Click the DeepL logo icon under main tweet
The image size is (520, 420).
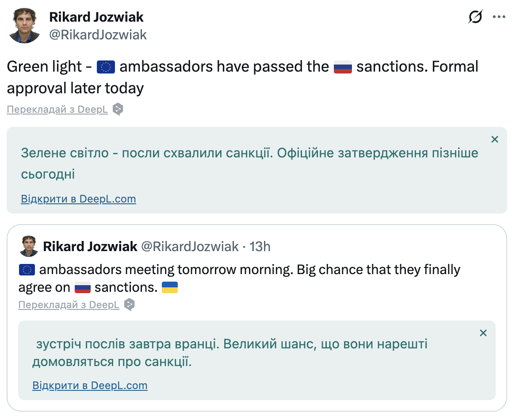(x=118, y=109)
